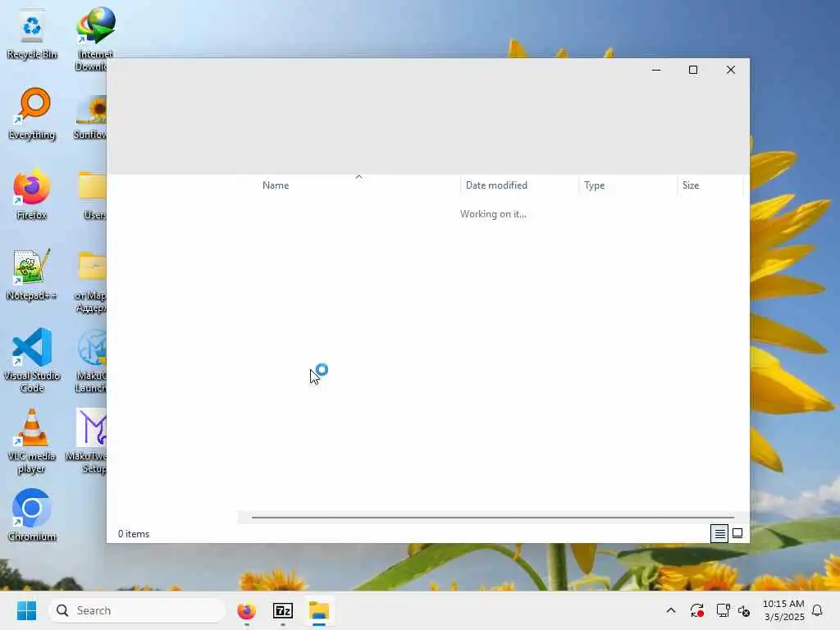Launch VLC media player desktop shortcut

(x=32, y=441)
